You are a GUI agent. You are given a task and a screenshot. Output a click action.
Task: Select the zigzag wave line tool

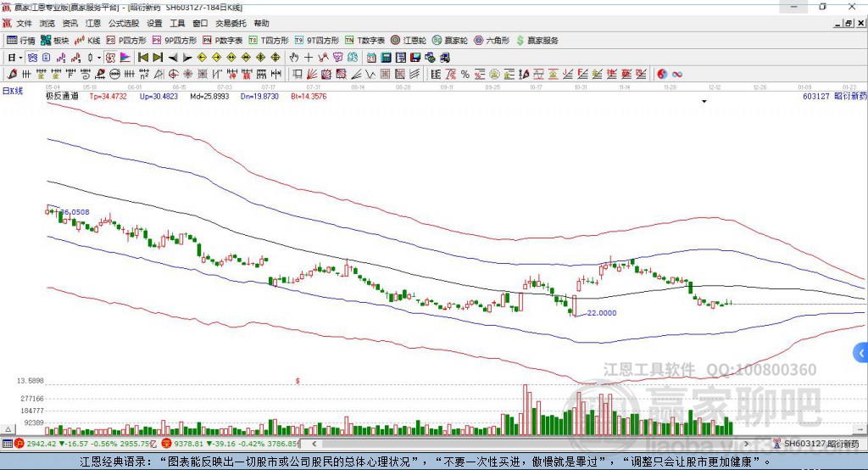point(370,75)
